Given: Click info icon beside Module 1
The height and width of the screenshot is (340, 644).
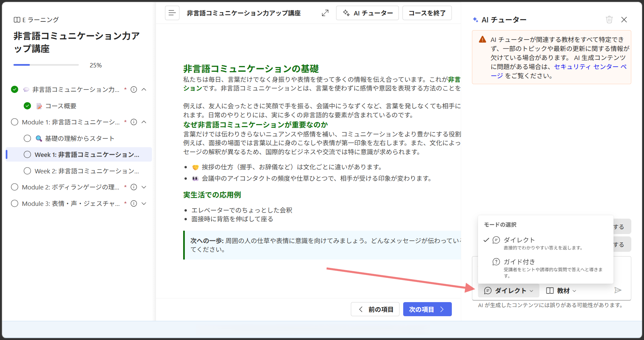Looking at the screenshot, I should coord(134,122).
